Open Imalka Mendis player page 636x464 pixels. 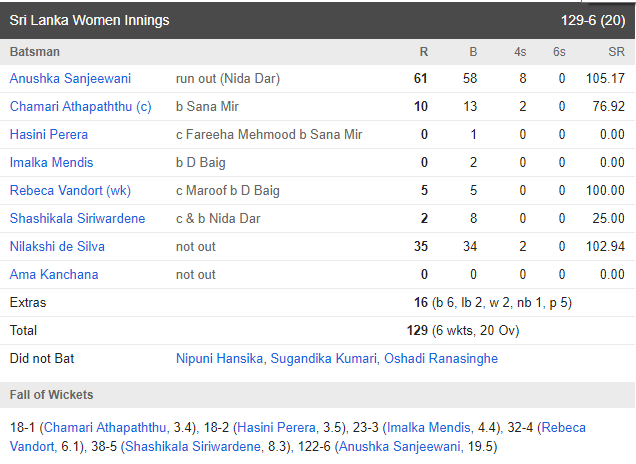tap(52, 162)
